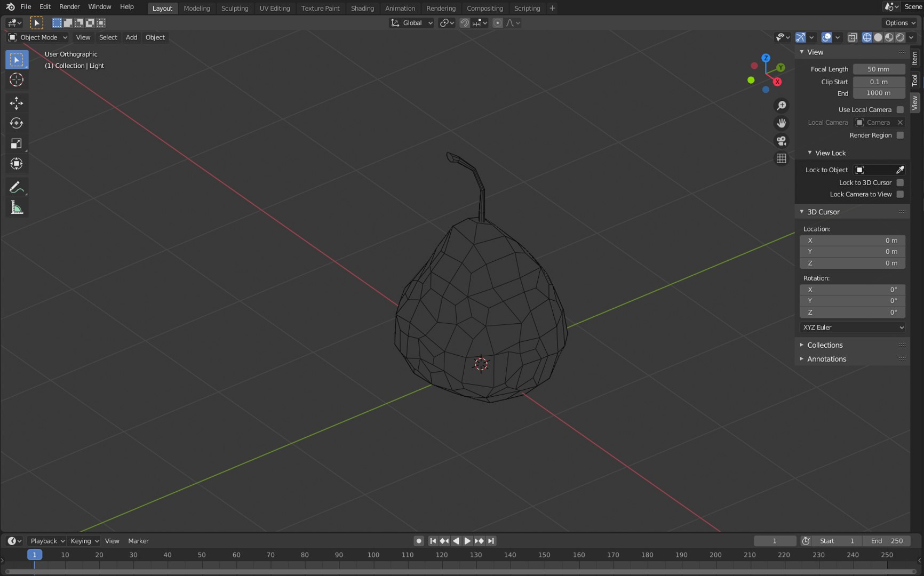Play the animation forward

(467, 541)
